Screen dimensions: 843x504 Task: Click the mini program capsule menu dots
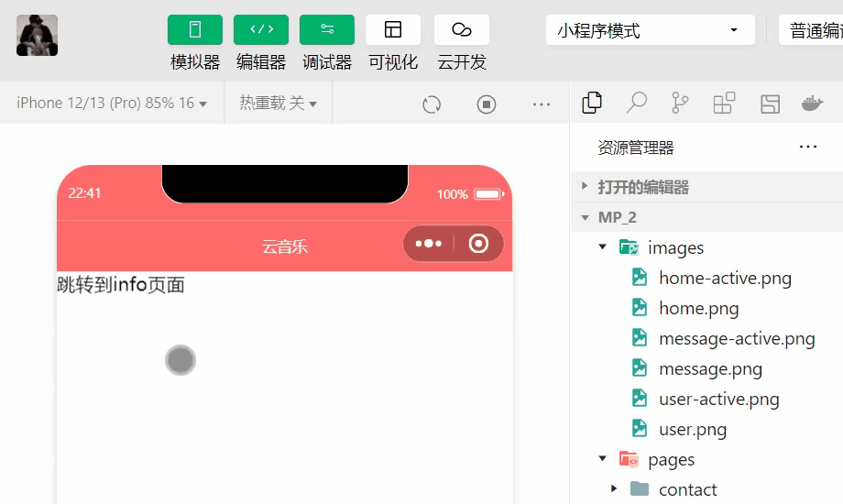coord(429,244)
